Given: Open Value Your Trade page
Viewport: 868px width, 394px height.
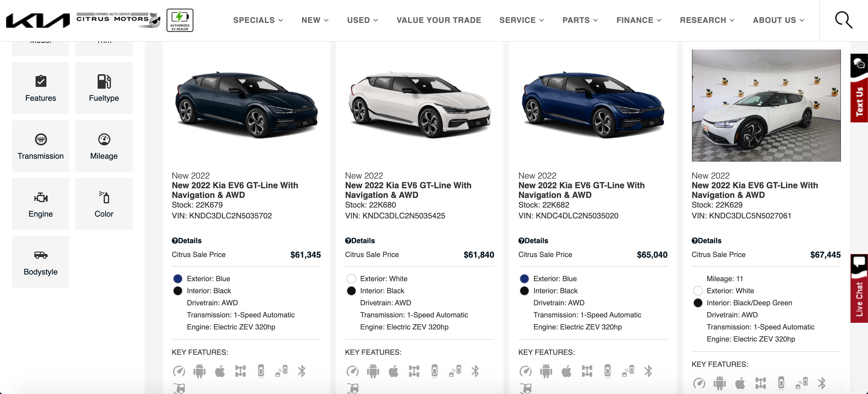Looking at the screenshot, I should [439, 20].
